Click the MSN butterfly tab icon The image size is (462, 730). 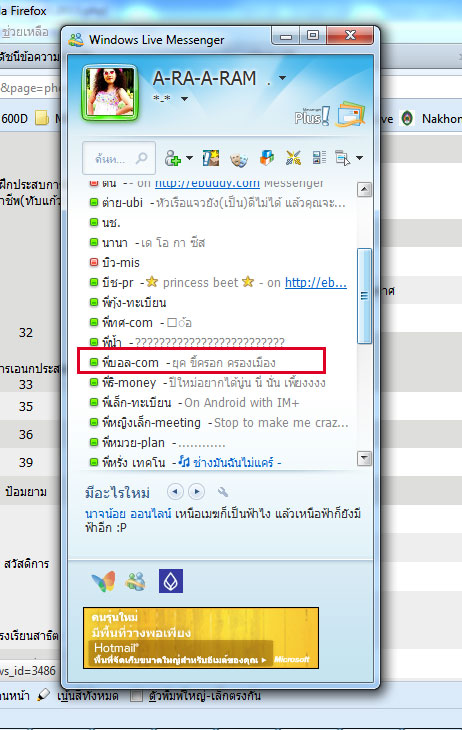click(103, 581)
